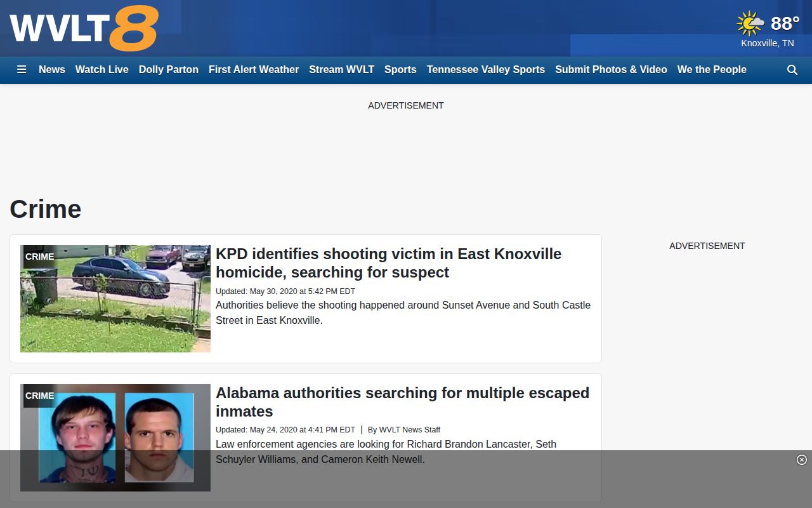812x508 pixels.
Task: Open Alabama escaped inmates headline
Action: [x=403, y=402]
